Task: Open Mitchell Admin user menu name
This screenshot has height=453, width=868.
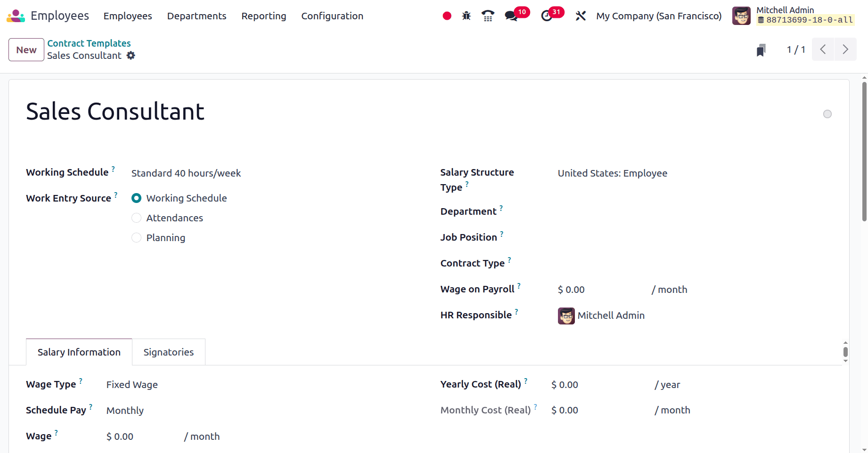Action: pos(785,10)
